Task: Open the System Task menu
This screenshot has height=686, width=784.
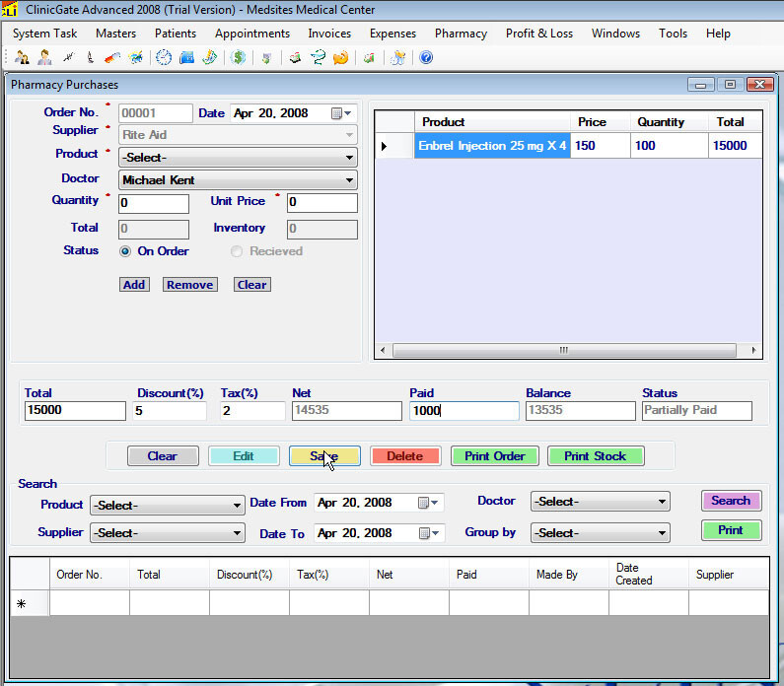Action: click(45, 34)
